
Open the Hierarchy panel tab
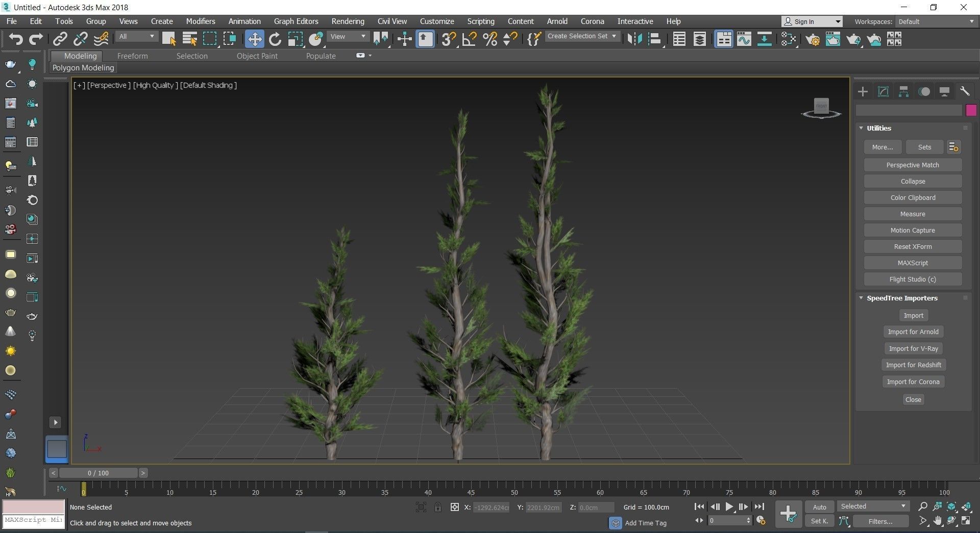click(x=903, y=91)
